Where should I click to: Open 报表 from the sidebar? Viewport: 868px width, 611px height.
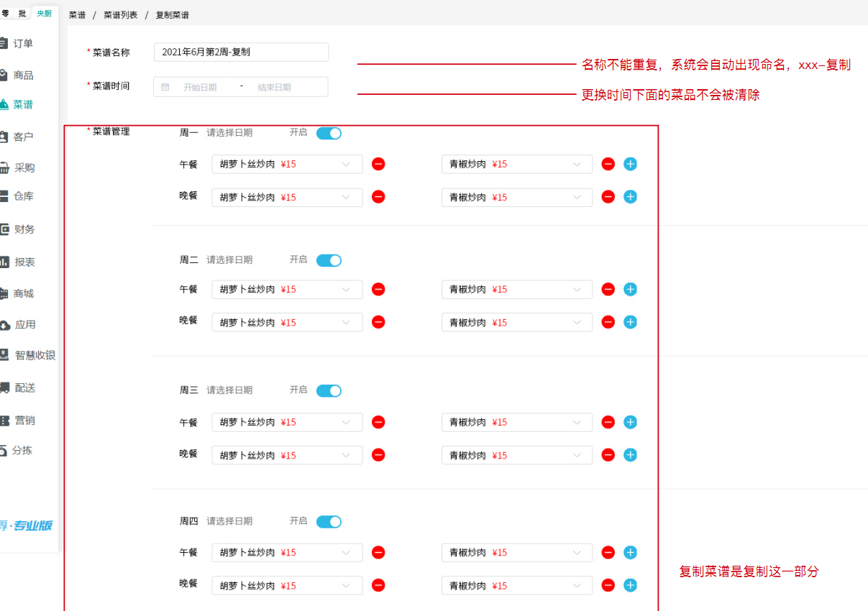[24, 262]
